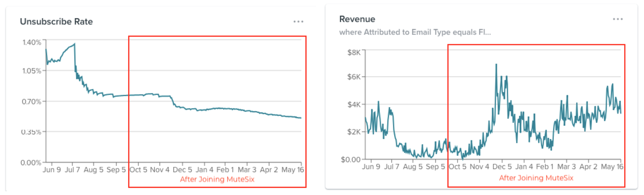The height and width of the screenshot is (195, 644).
Task: Open the Revenue card three-dot menu
Action: [x=618, y=19]
